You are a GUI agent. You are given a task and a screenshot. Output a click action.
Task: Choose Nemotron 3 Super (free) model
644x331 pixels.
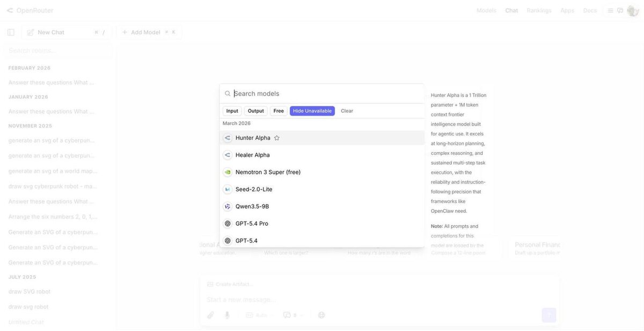[322, 172]
